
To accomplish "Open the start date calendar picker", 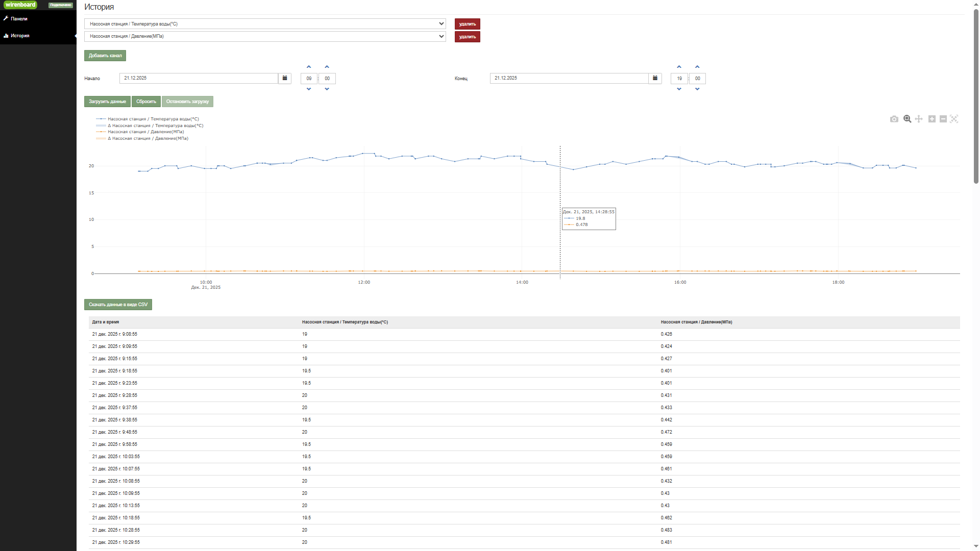I will tap(285, 78).
